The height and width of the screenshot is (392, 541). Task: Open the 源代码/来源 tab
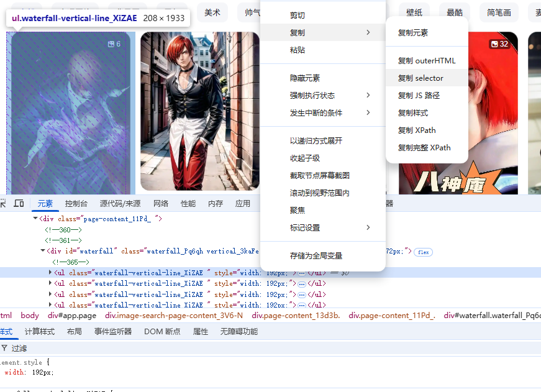[x=120, y=204]
